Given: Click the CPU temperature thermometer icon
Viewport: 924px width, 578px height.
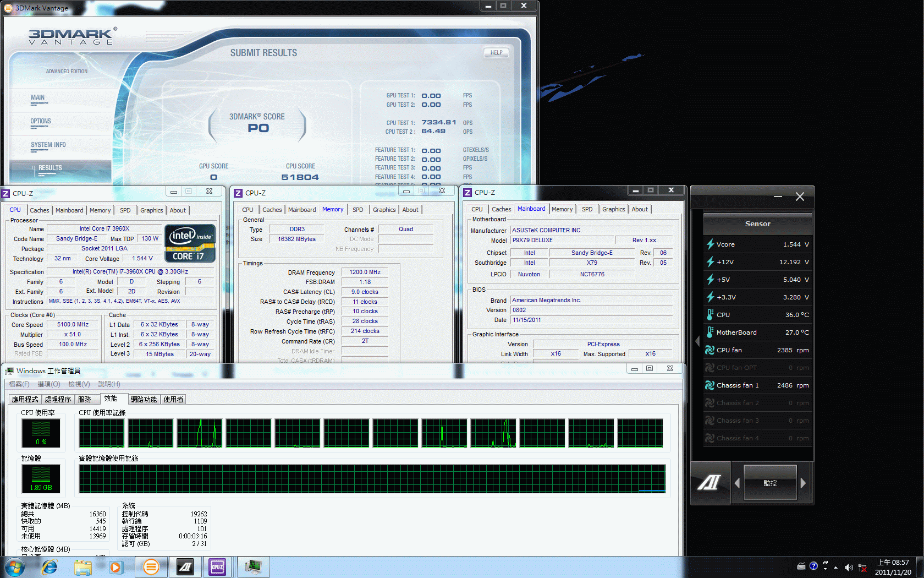Looking at the screenshot, I should [710, 315].
